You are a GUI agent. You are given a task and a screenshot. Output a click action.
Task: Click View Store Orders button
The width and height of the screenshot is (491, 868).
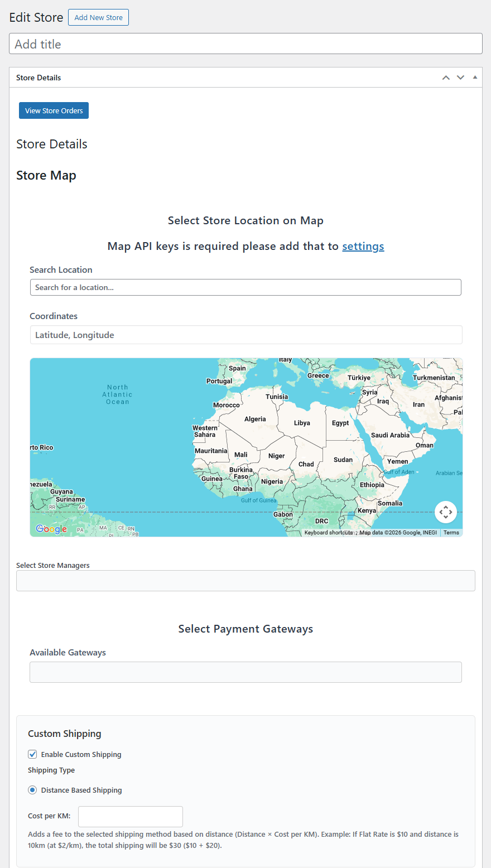pyautogui.click(x=54, y=110)
